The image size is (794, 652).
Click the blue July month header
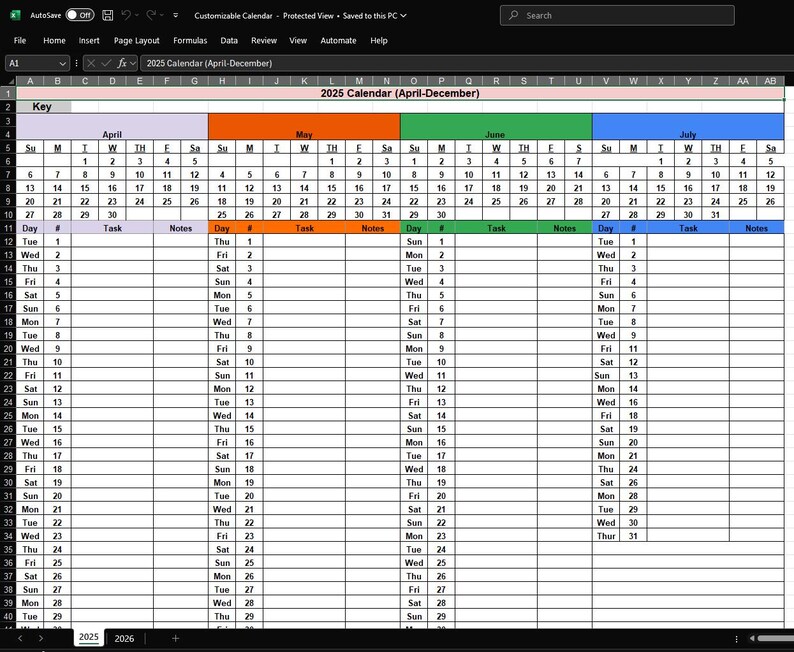[x=688, y=127]
